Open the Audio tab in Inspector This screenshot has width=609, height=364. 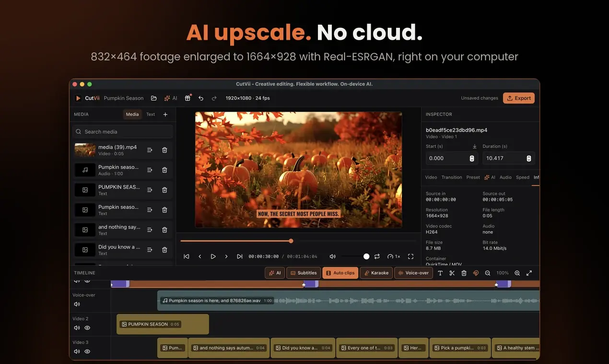pyautogui.click(x=505, y=177)
